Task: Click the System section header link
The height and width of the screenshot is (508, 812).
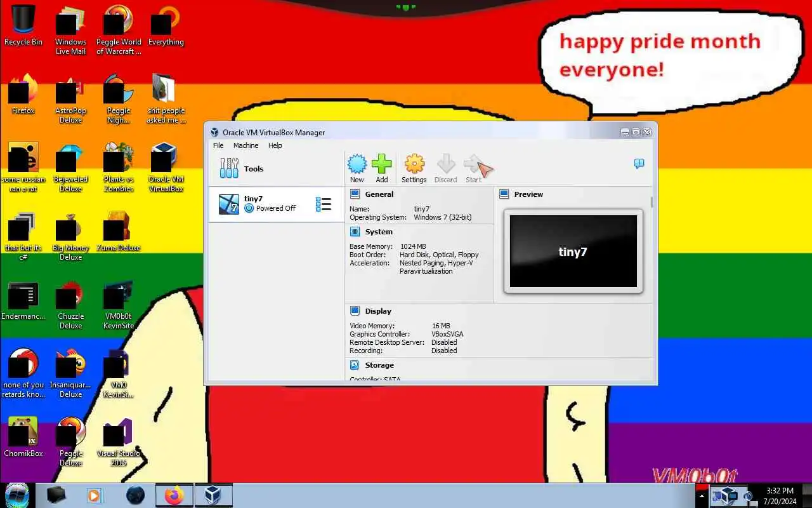Action: pyautogui.click(x=379, y=232)
